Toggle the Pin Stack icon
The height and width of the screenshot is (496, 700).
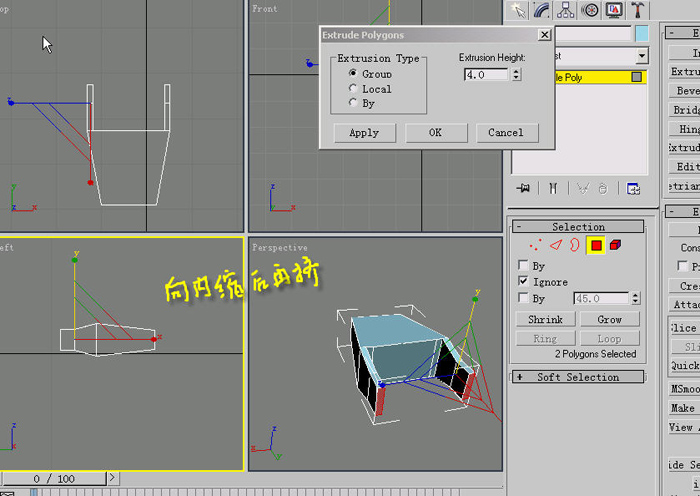tap(523, 188)
